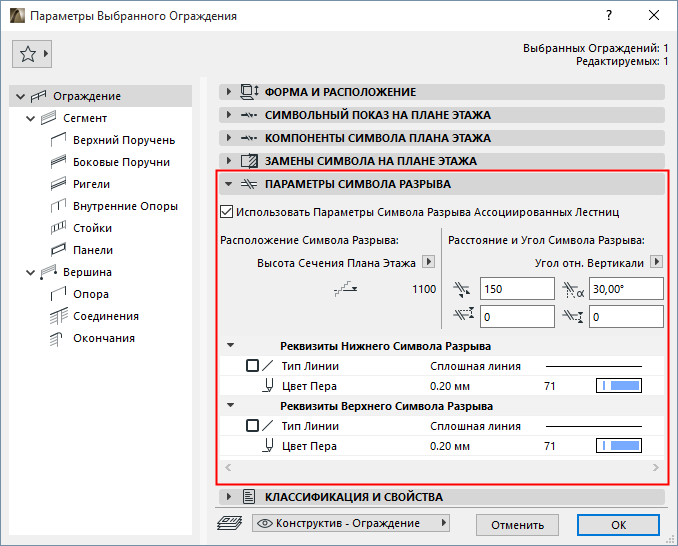Click the Форма и Расположение panel icon
Viewport: 678px width, 546px height.
pos(249,92)
